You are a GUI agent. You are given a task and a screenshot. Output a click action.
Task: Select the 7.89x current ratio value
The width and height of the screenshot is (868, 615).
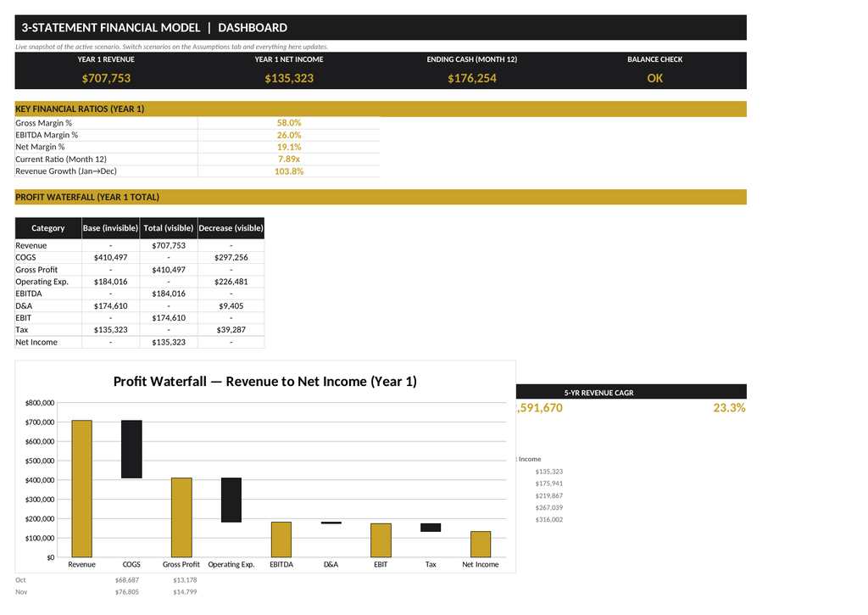click(289, 159)
